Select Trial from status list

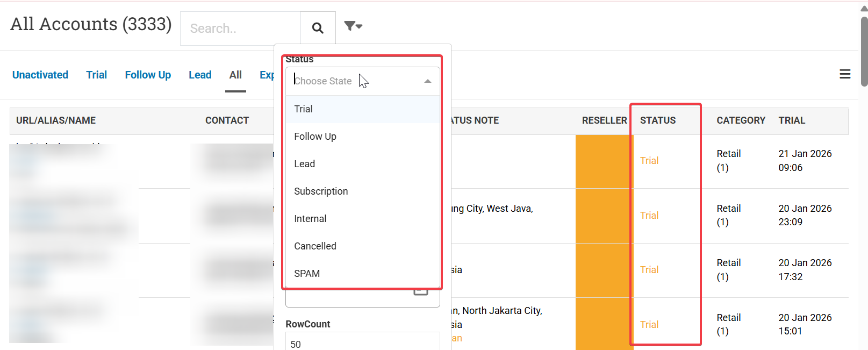[304, 109]
